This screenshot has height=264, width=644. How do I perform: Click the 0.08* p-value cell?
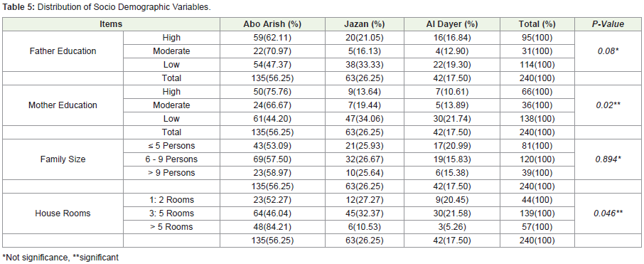click(608, 51)
